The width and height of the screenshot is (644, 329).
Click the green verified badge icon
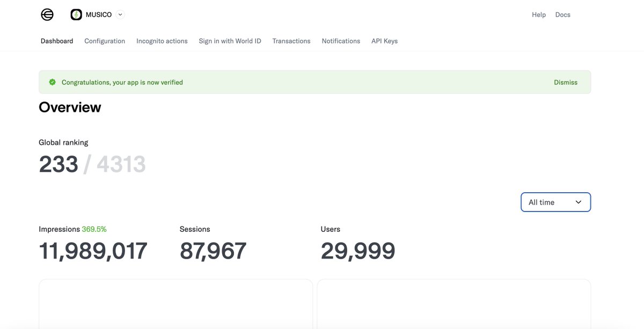[53, 82]
